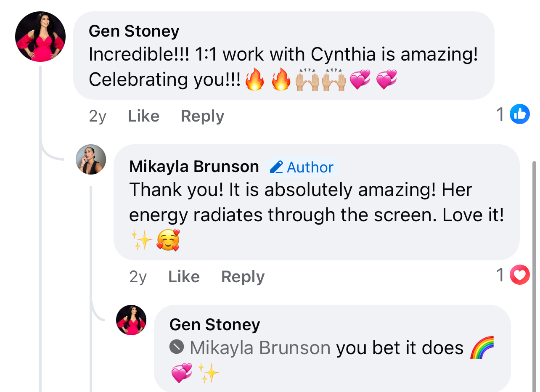This screenshot has width=540, height=392.
Task: Click Gen Stoney's avatar on bottom reply
Action: point(131,320)
